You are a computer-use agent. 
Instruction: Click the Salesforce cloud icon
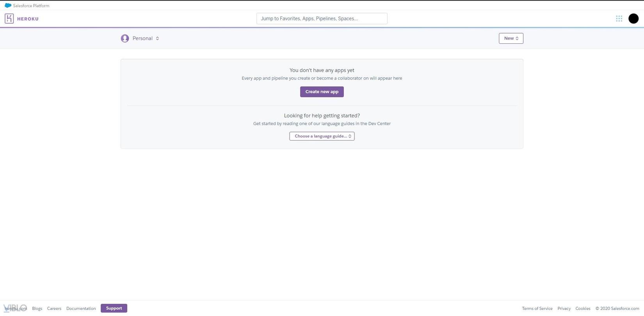point(8,5)
